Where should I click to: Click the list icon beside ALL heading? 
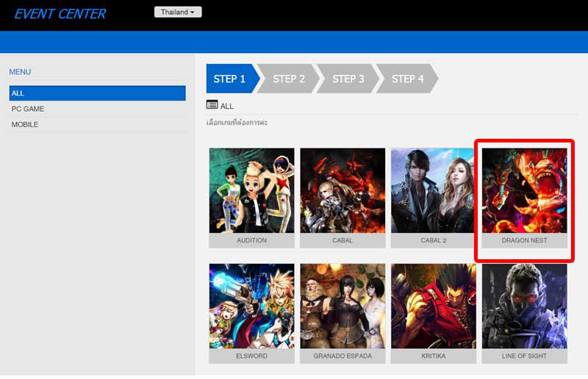(212, 104)
